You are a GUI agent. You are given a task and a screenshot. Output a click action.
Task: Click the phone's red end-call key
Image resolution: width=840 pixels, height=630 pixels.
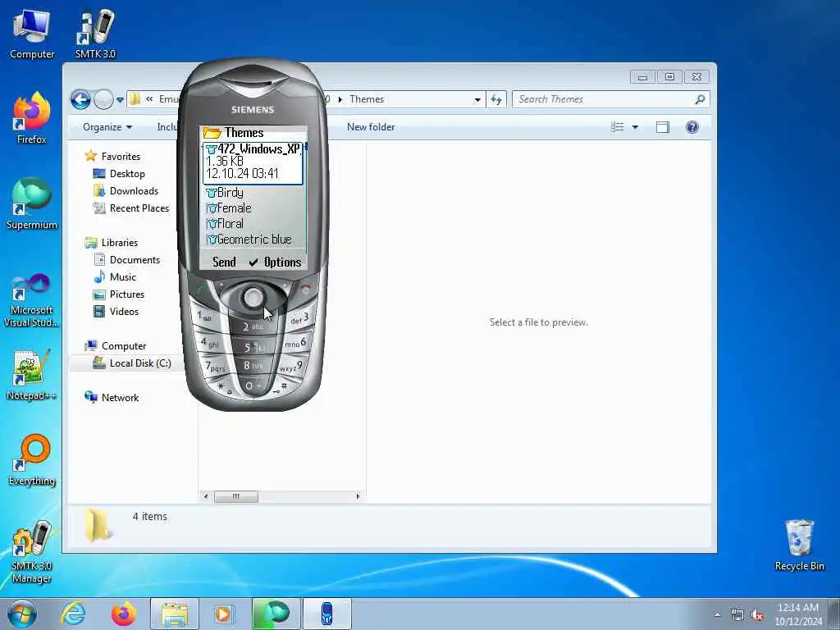(x=305, y=290)
